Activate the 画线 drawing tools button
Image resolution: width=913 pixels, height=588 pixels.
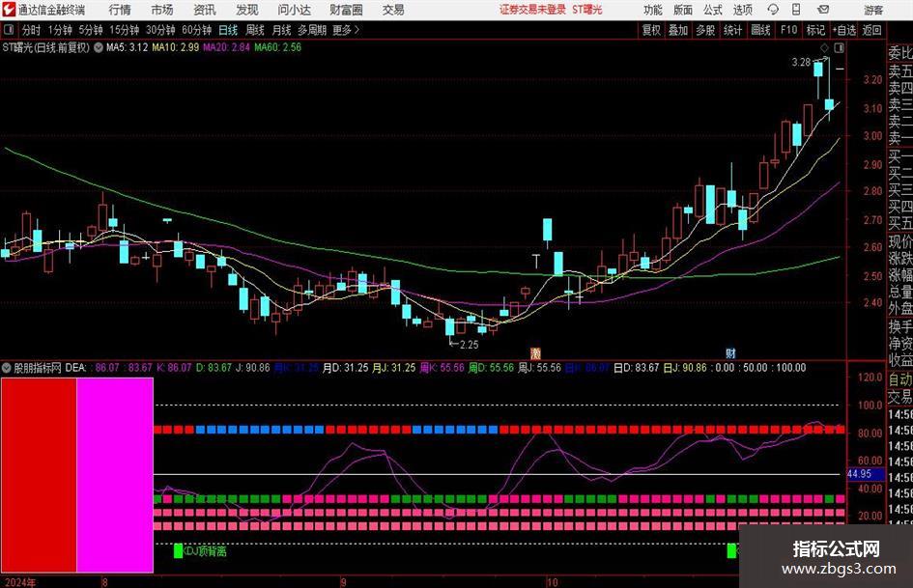[x=760, y=30]
